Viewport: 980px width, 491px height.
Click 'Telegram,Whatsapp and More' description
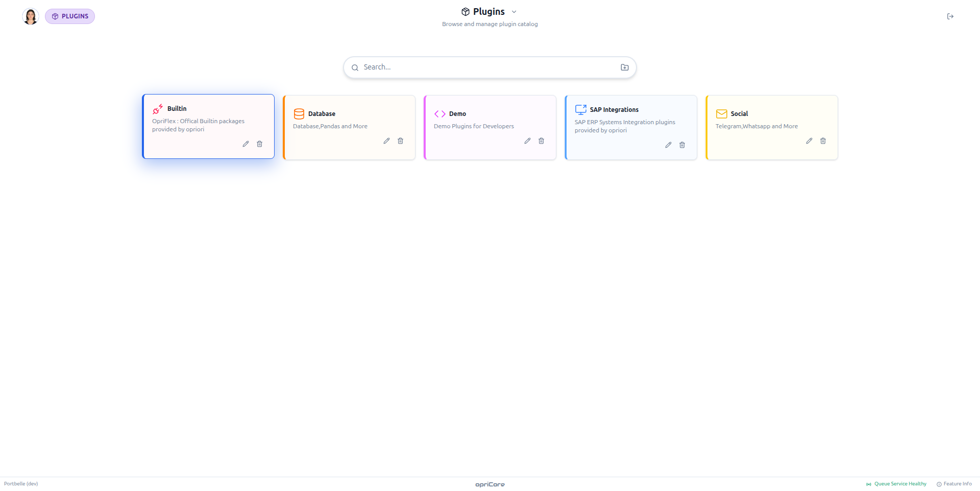pyautogui.click(x=756, y=126)
